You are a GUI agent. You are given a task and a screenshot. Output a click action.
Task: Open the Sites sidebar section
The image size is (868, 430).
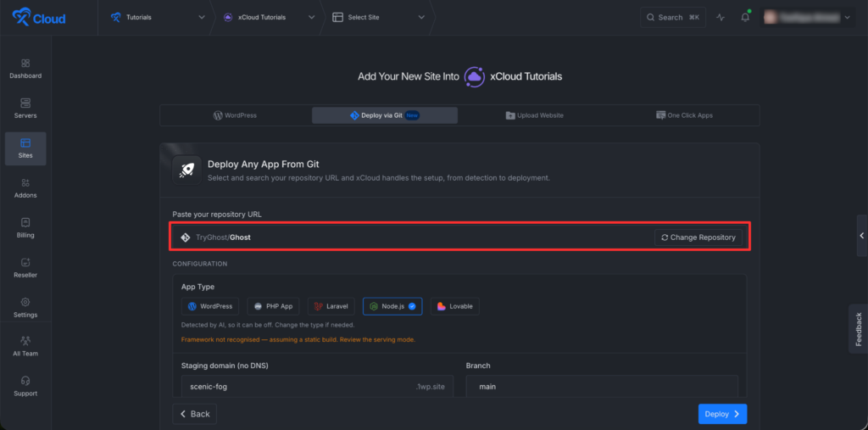pos(25,148)
